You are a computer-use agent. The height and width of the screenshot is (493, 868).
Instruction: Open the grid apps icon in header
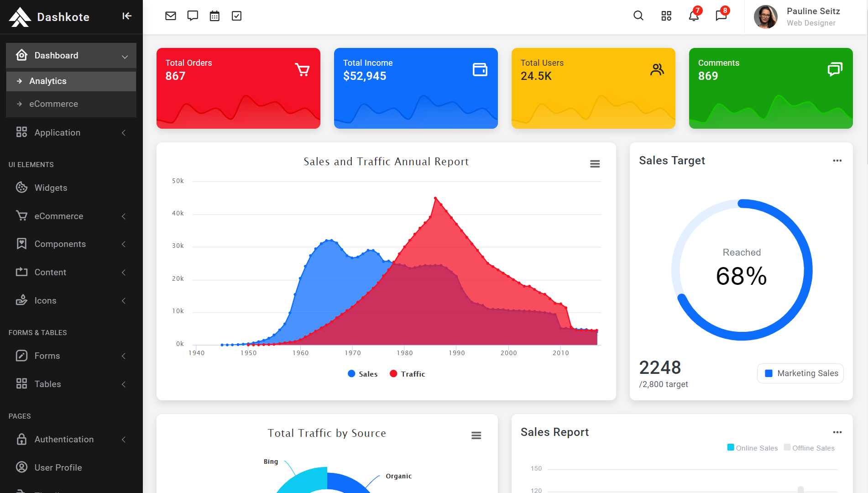tap(666, 16)
